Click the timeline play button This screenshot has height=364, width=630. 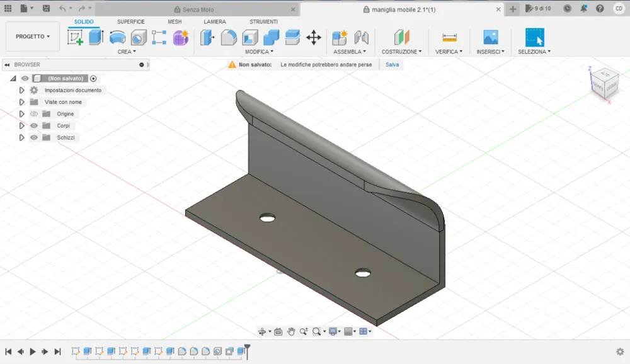coord(33,351)
